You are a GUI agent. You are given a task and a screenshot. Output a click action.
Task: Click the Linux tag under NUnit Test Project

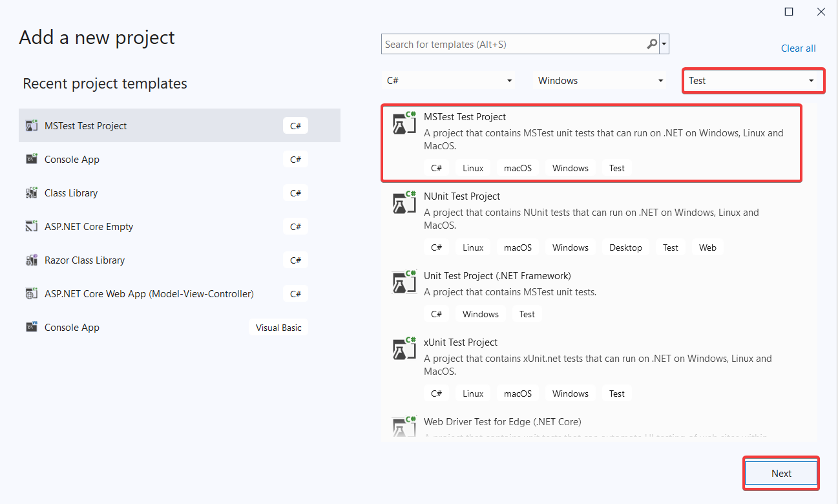point(473,247)
